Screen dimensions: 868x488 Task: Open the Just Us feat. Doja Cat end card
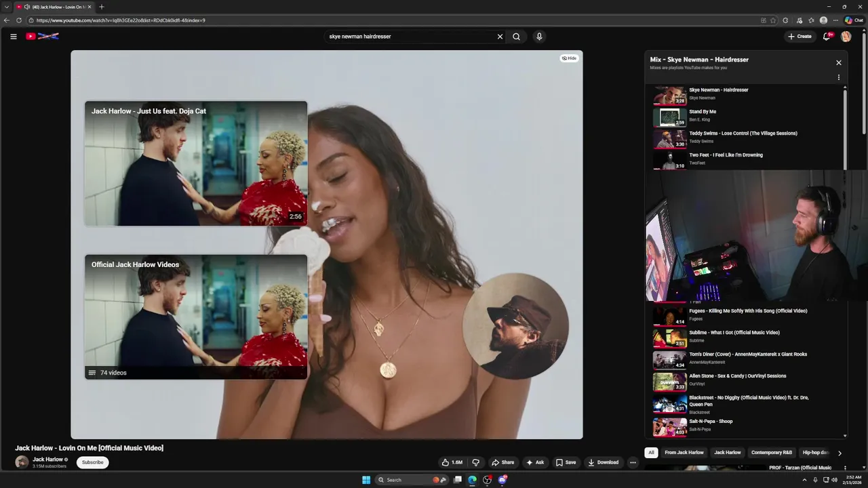(196, 163)
